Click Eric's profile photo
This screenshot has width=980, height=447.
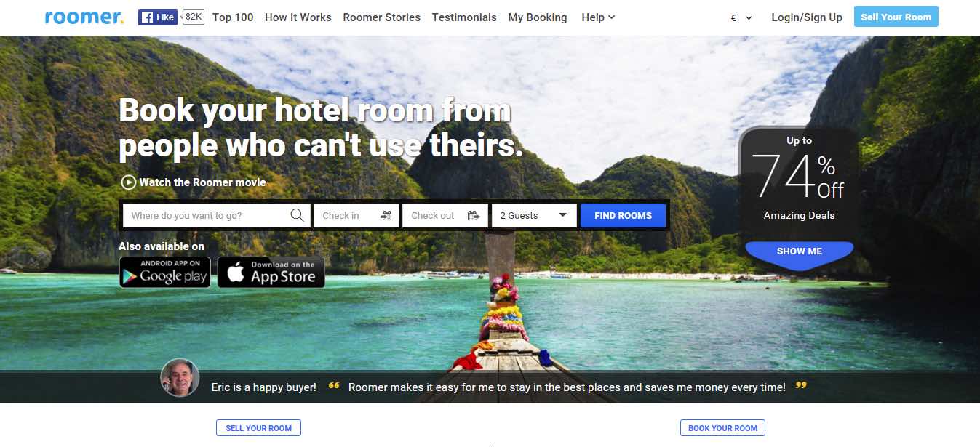180,378
